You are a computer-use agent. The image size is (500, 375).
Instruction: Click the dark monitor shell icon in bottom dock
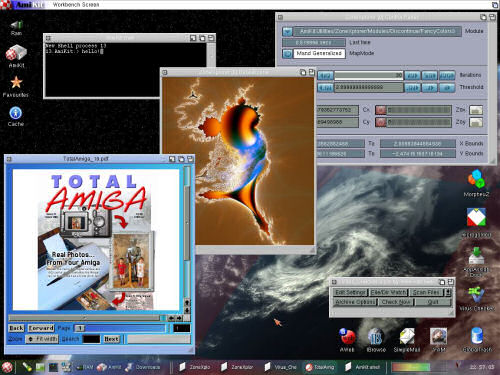tap(53, 367)
